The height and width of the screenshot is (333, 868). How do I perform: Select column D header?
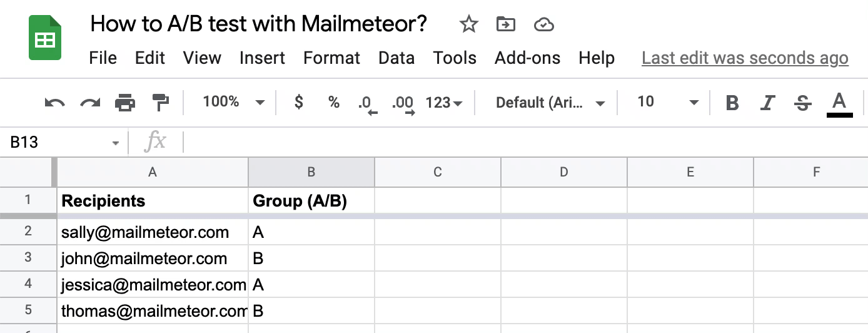[564, 172]
